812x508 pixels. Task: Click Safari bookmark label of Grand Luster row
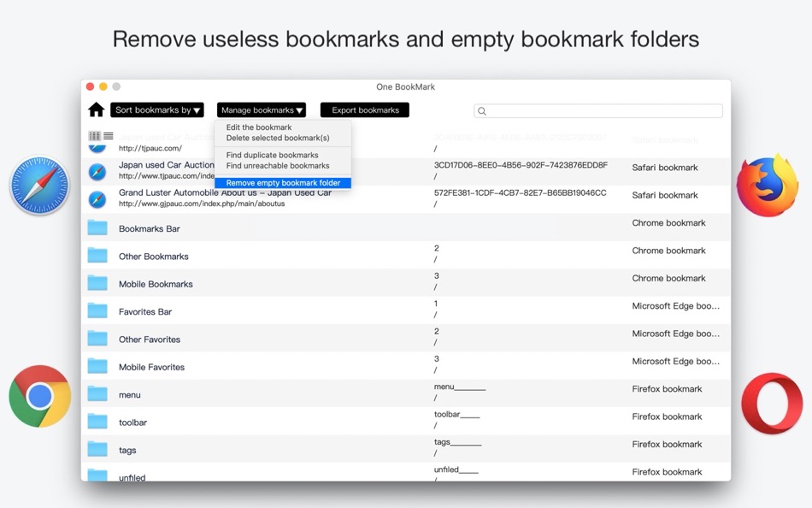tap(664, 195)
